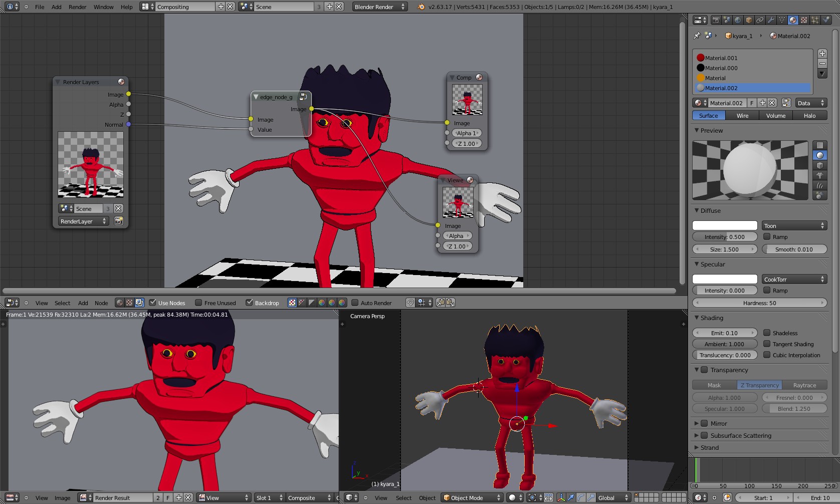Enable the Shadeless checkbox
This screenshot has height=504, width=840.
tap(767, 333)
